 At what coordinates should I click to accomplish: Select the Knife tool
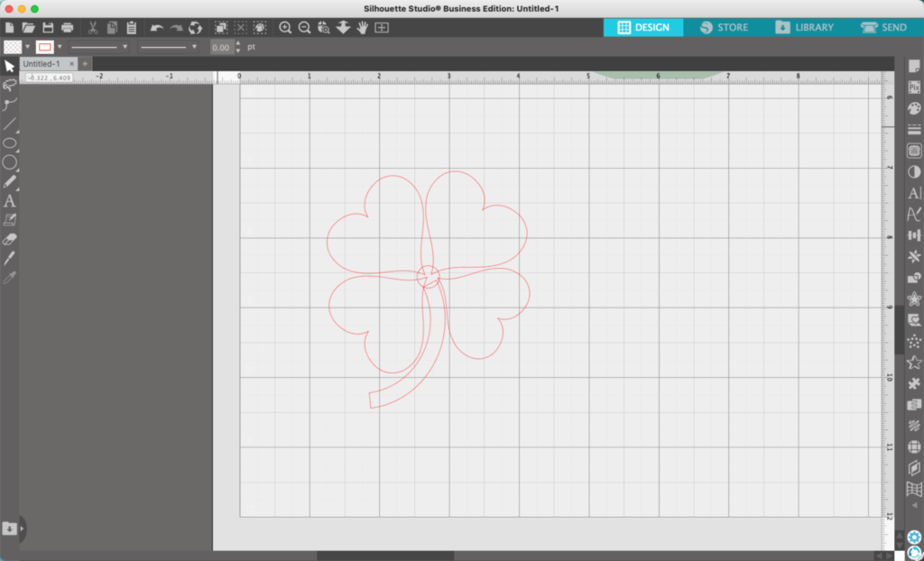[9, 258]
